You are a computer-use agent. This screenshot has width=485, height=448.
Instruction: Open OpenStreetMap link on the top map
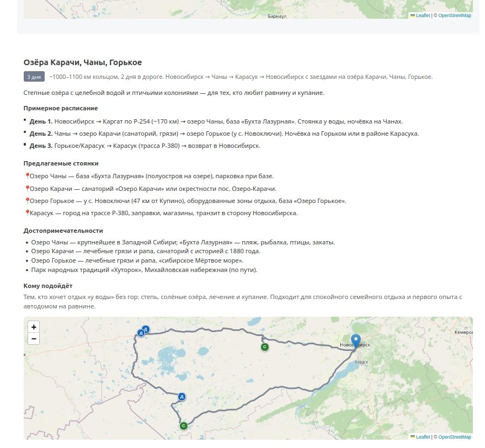point(455,15)
